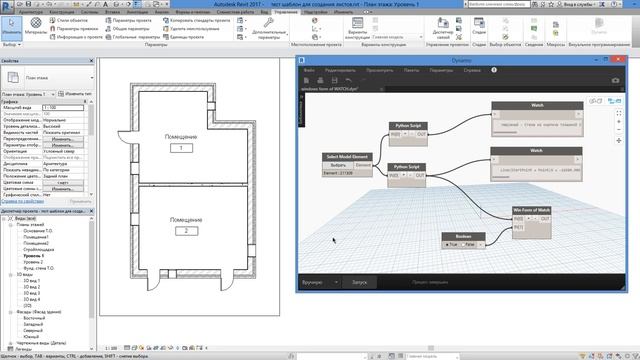The height and width of the screenshot is (360, 640).
Task: Click the Save icon in Dynamo toolbar
Action: point(334,80)
